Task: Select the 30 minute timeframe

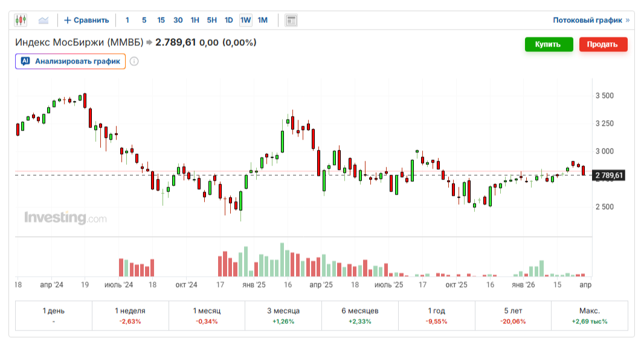Action: (178, 20)
